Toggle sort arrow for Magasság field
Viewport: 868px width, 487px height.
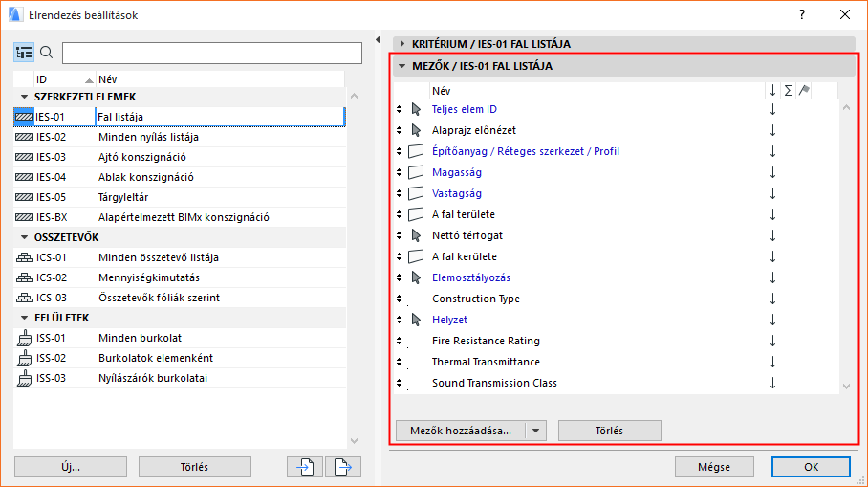click(x=772, y=172)
